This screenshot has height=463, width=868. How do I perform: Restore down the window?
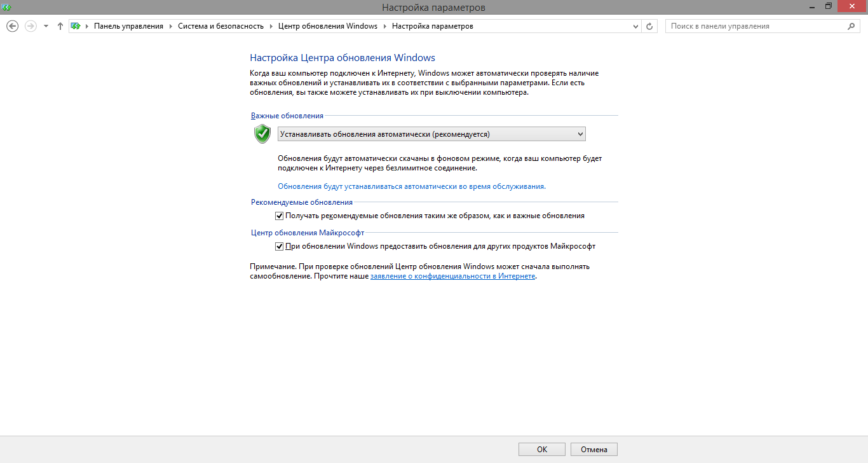[x=829, y=6]
